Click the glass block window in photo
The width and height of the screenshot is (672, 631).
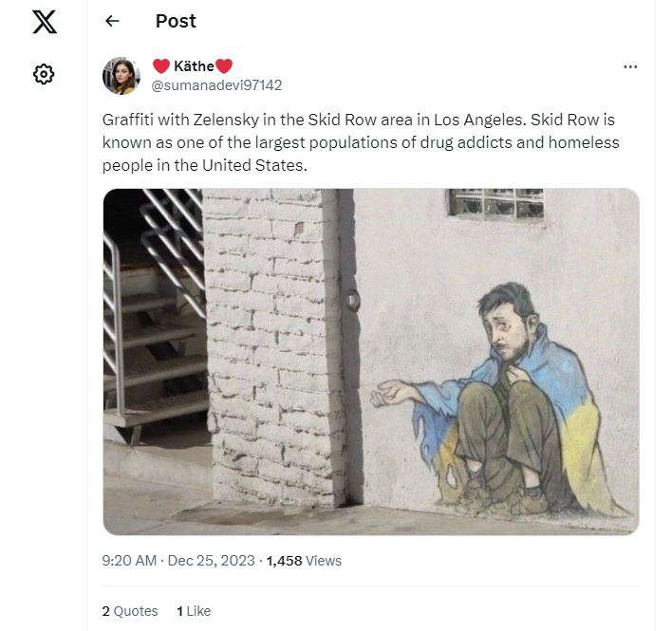pos(497,202)
